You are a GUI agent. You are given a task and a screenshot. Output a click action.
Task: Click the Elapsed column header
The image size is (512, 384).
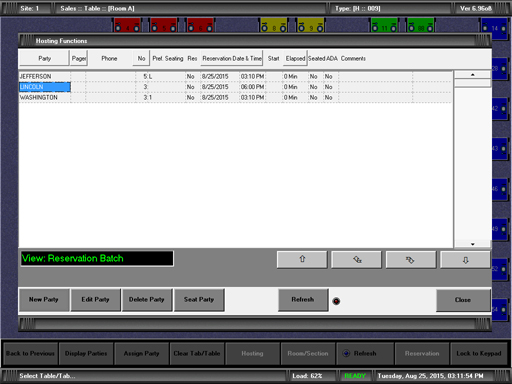click(295, 58)
